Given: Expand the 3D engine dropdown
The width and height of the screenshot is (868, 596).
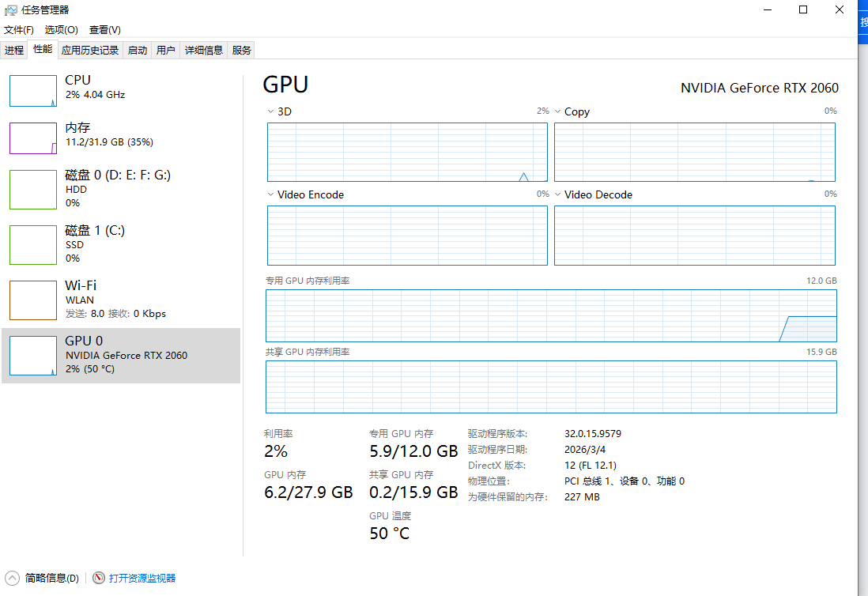Looking at the screenshot, I should coord(271,111).
